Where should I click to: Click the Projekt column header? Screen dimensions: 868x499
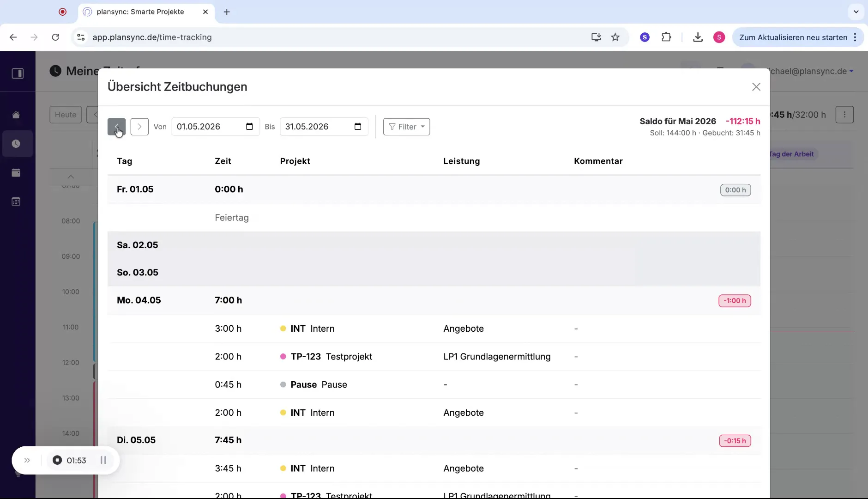[x=295, y=161]
